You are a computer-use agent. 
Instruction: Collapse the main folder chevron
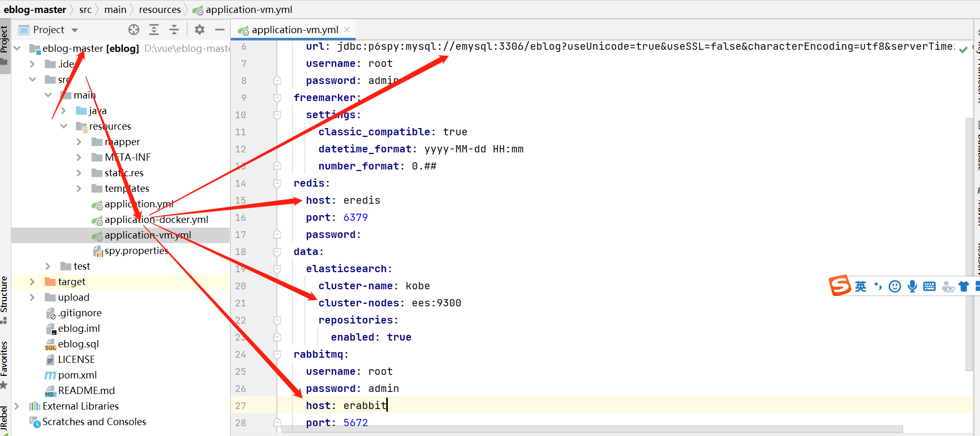click(x=48, y=95)
